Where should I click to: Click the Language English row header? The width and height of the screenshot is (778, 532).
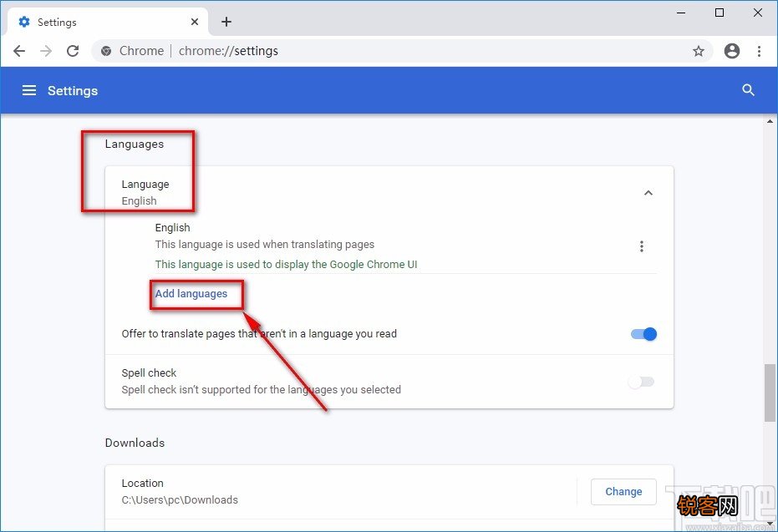389,192
